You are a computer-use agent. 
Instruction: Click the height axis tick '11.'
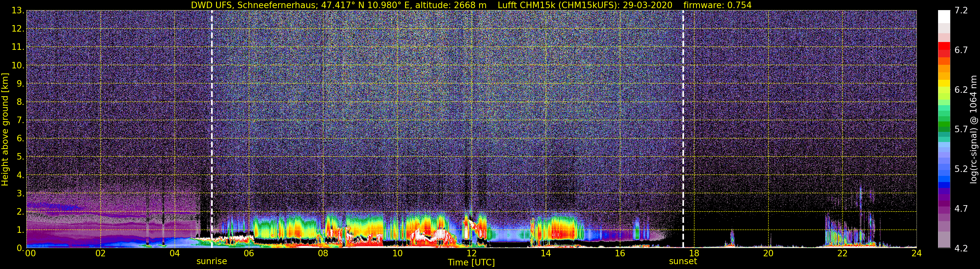18,47
